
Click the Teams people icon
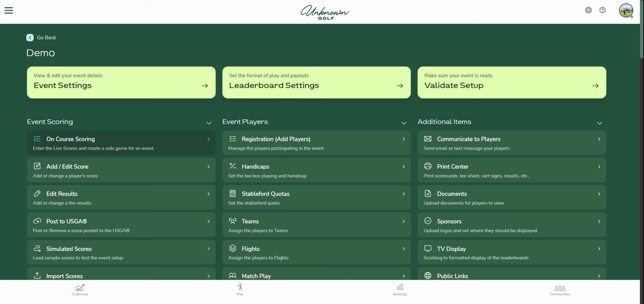[x=233, y=221]
